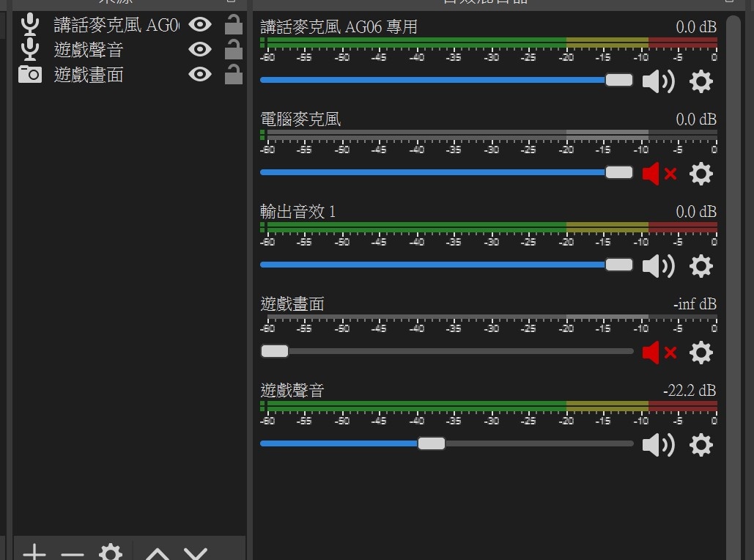The height and width of the screenshot is (560, 754).
Task: Open settings gear for 電腦麥克風
Action: 701,174
